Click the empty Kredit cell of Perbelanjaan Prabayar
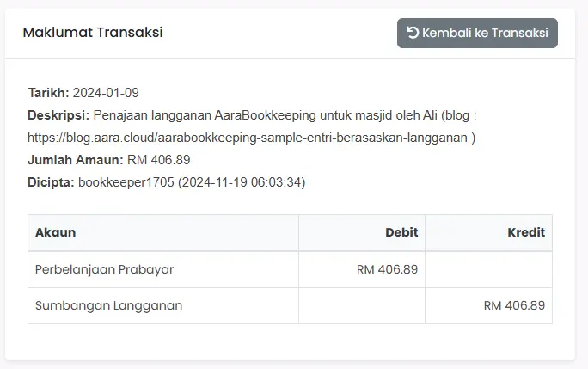This screenshot has height=369, width=588. pos(488,269)
